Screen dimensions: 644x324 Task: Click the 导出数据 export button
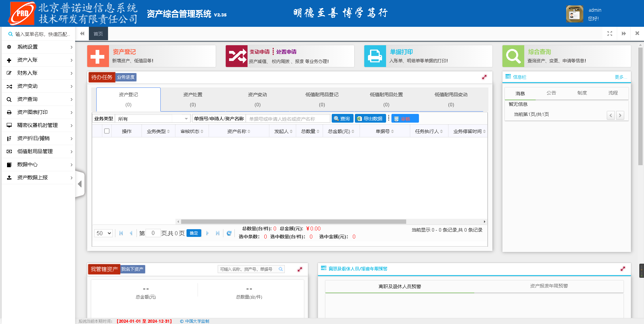(x=370, y=119)
